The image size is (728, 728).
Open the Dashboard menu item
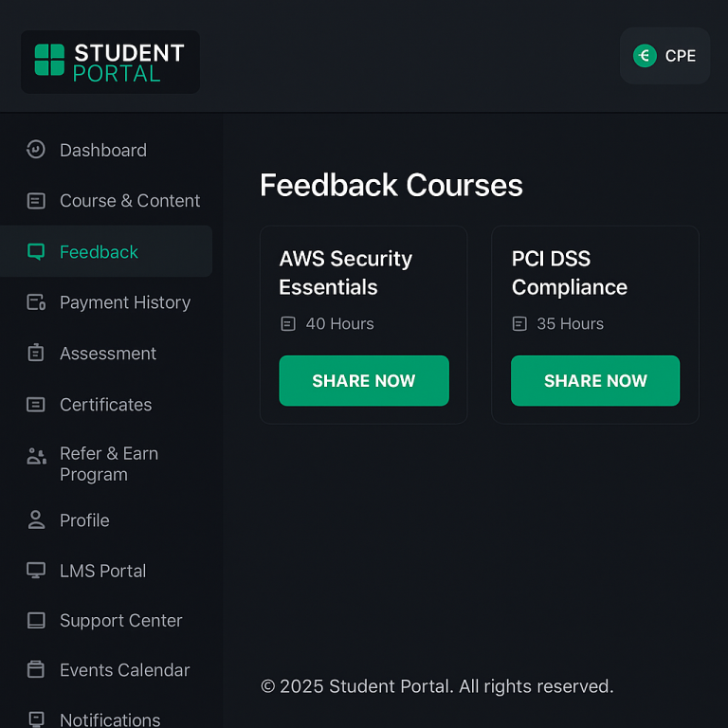click(x=102, y=150)
